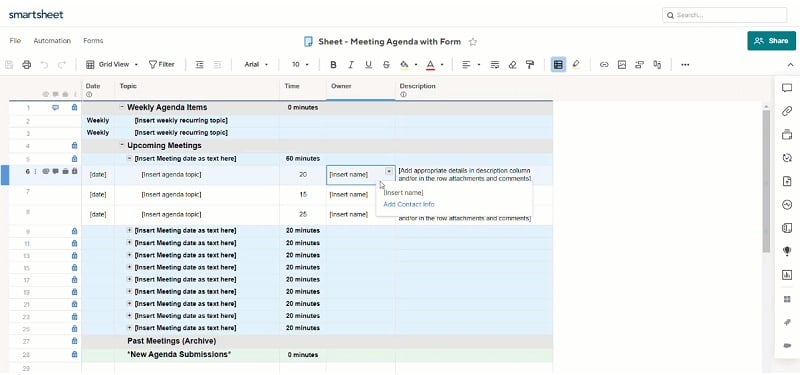Open Owner cell dropdown arrow in row 6
Screen dimensions: 800x375
pos(389,171)
